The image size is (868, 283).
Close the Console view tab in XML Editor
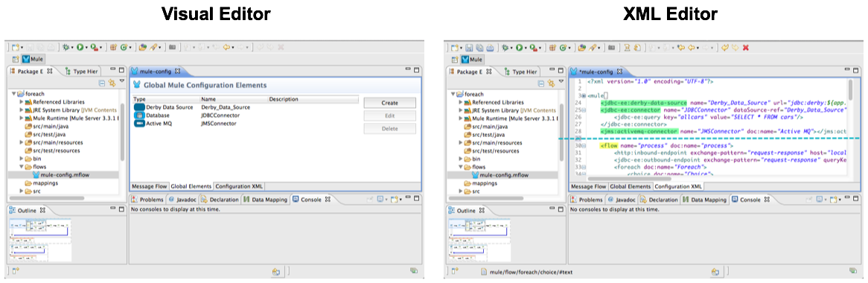pos(766,200)
